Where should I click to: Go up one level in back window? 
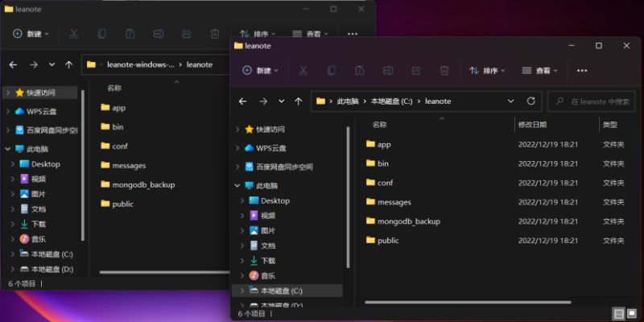(69, 64)
